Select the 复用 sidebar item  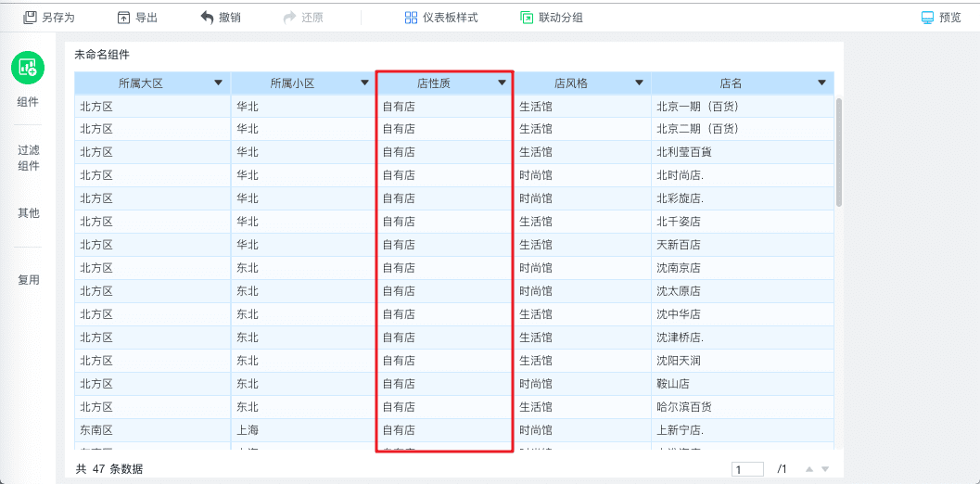28,280
